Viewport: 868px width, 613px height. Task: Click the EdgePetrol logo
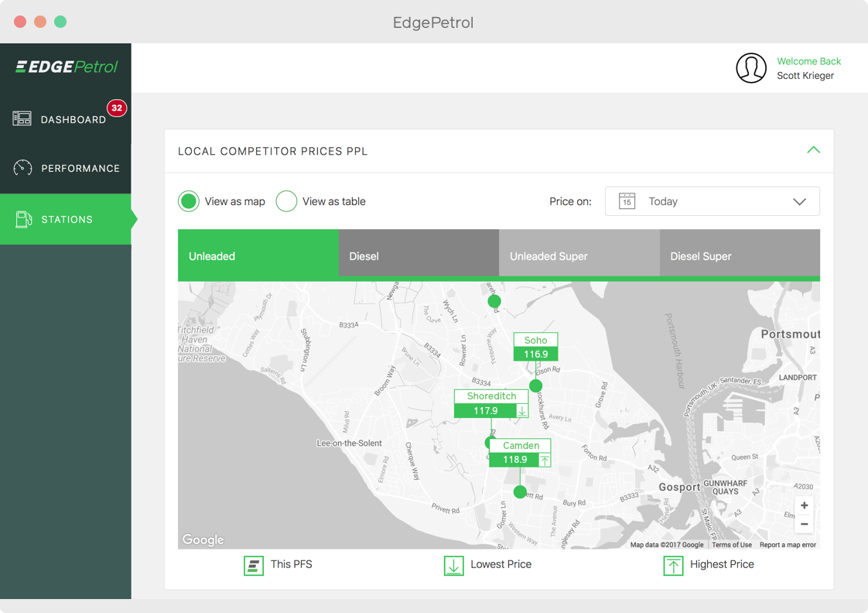coord(66,67)
